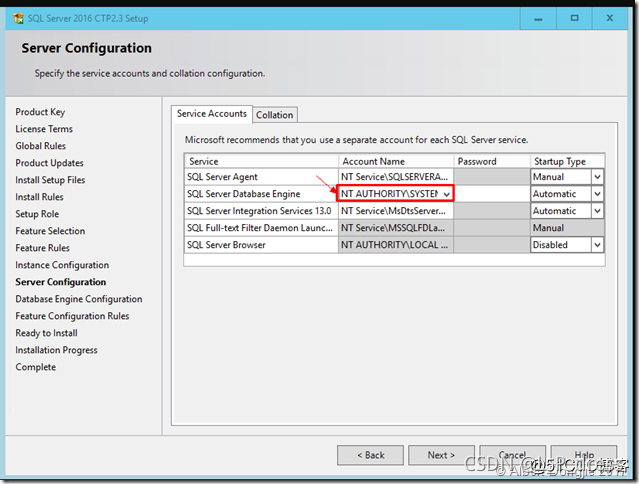The width and height of the screenshot is (639, 484).
Task: Select SQL Full-text Filter Daemon Launcher row
Action: 261,228
